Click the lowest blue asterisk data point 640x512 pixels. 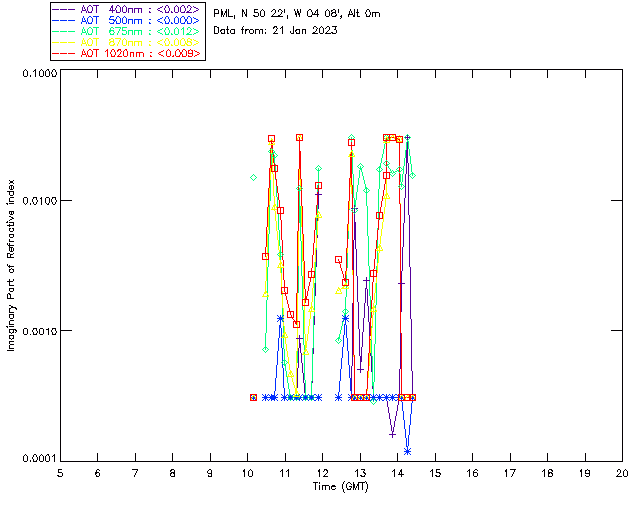[x=407, y=452]
